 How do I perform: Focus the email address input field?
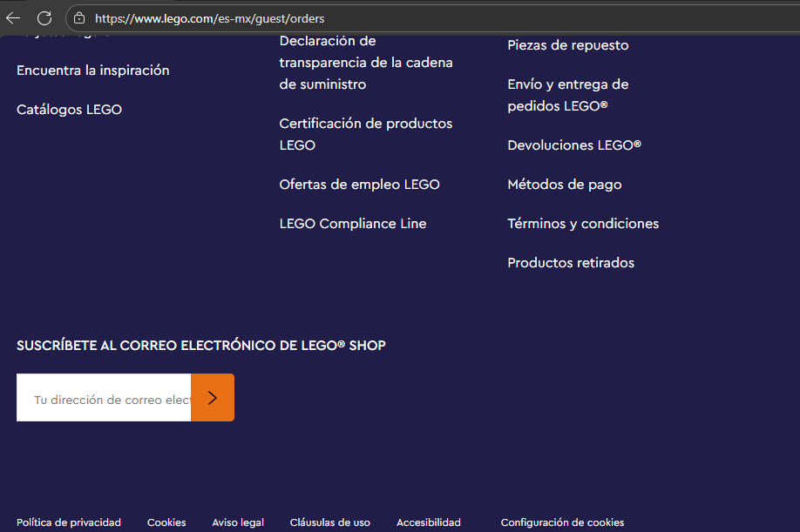(x=104, y=397)
